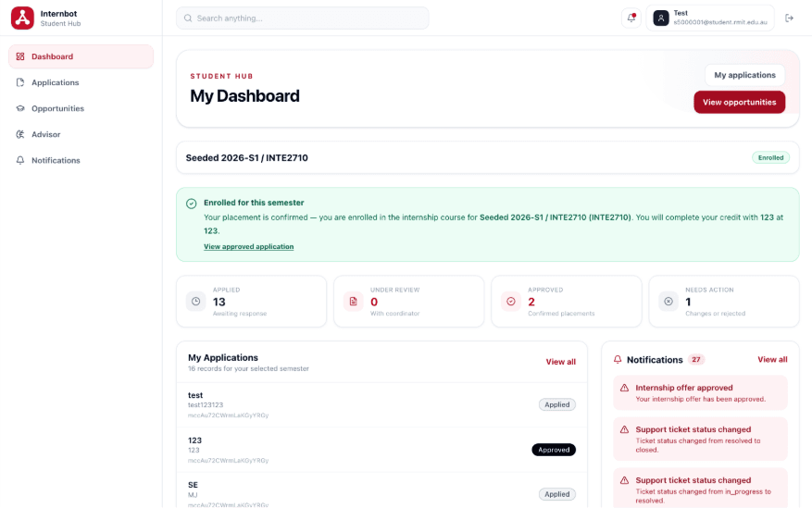
Task: Click View all in My Applications
Action: pyautogui.click(x=560, y=362)
